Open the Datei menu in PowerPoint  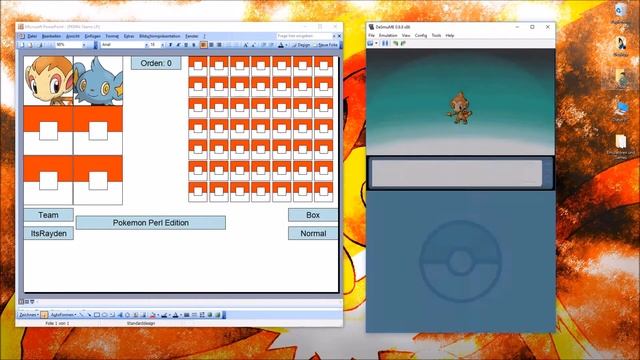coord(32,36)
